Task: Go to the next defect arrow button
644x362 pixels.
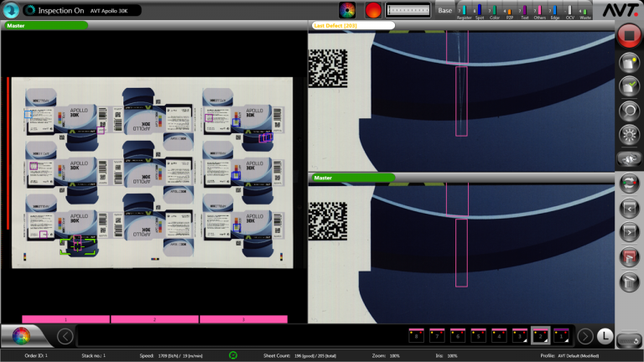Action: (629, 232)
